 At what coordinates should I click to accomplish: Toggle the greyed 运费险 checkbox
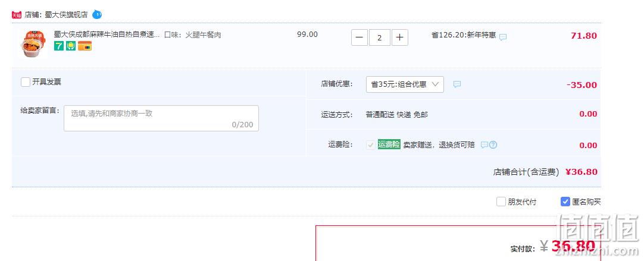tap(370, 145)
